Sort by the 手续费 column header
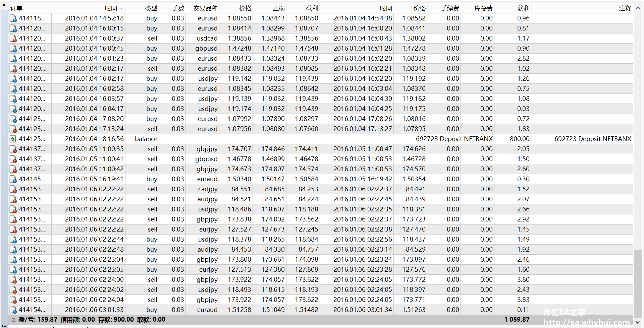 pos(444,8)
